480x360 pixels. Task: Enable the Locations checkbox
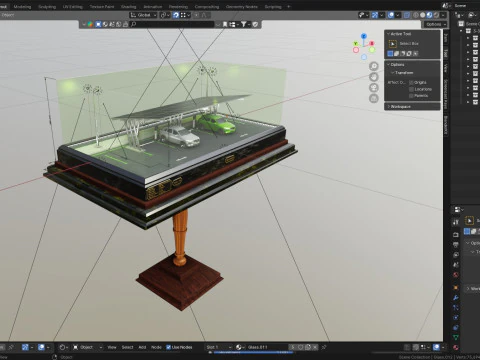pos(411,89)
